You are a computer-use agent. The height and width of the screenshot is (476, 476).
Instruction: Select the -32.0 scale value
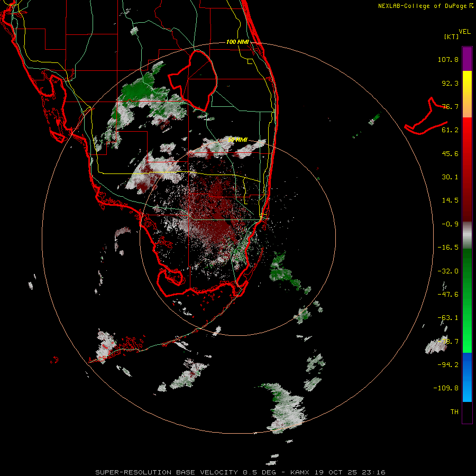448,271
